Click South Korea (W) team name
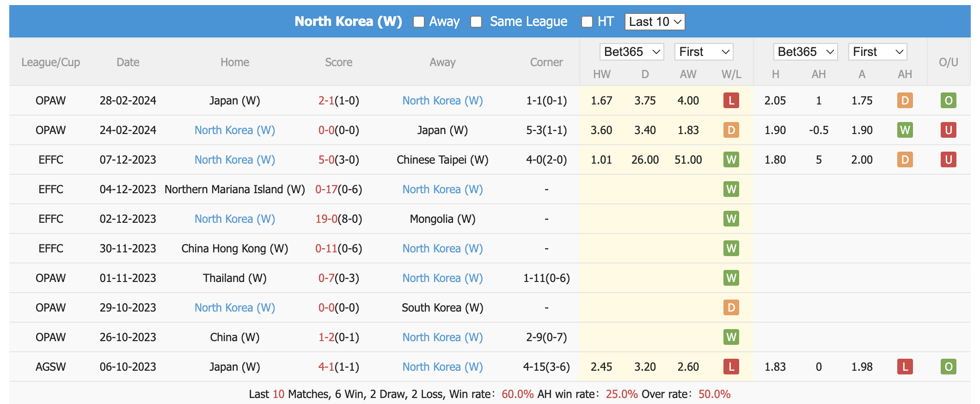The image size is (980, 404). tap(442, 307)
